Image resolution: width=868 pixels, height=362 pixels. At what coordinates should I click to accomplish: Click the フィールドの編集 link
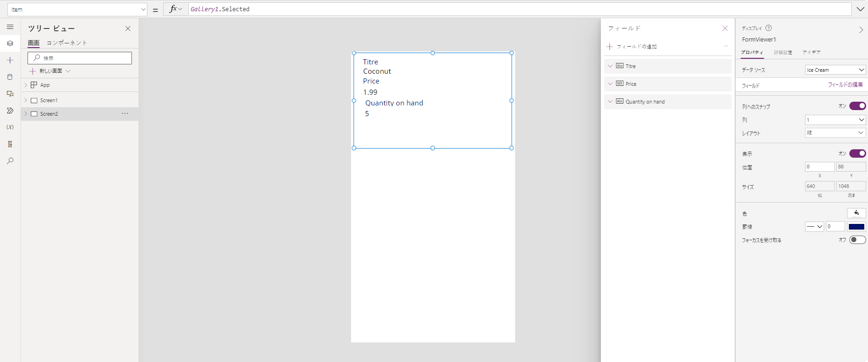[x=845, y=85]
